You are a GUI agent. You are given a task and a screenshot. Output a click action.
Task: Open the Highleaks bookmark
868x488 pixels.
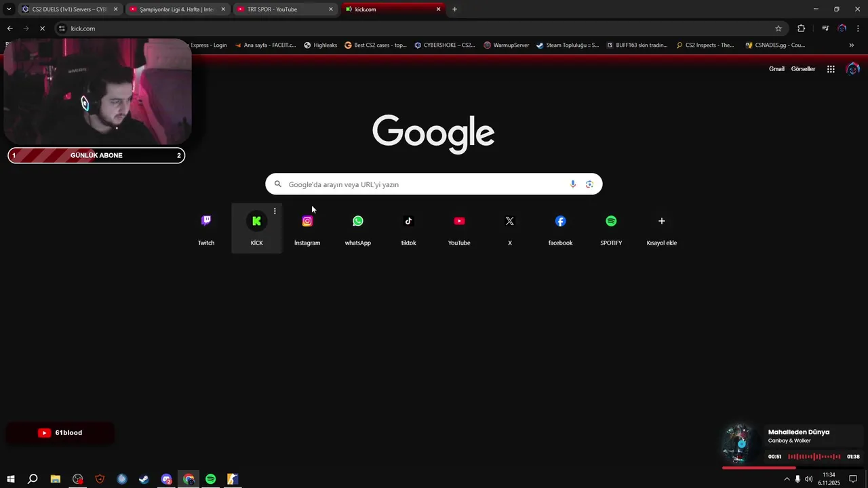tap(321, 45)
